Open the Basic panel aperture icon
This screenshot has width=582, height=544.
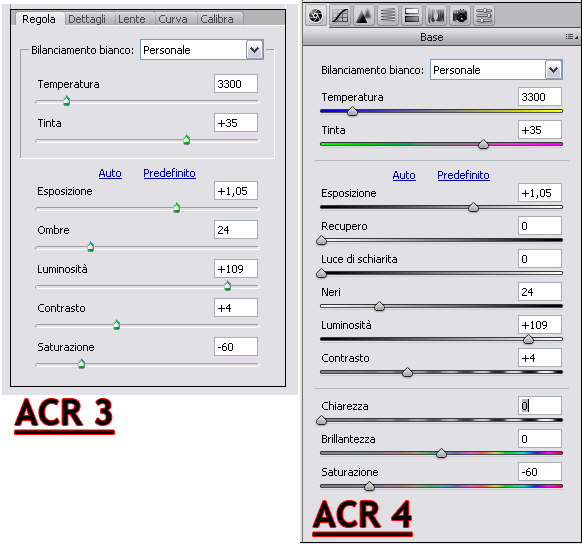(316, 16)
